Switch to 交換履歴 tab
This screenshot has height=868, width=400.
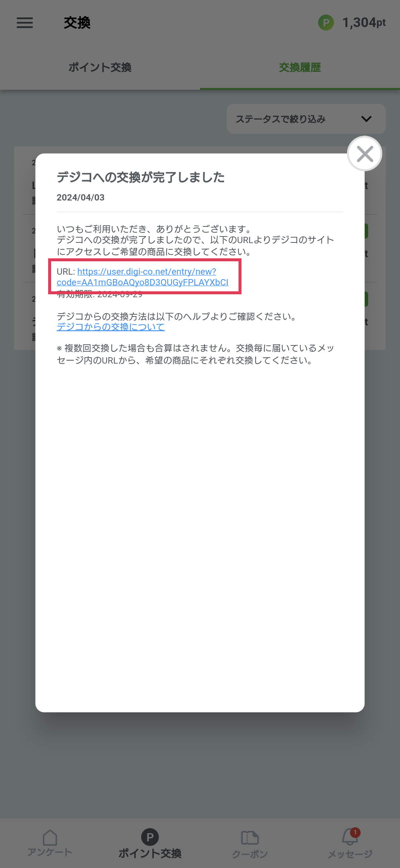[x=300, y=67]
